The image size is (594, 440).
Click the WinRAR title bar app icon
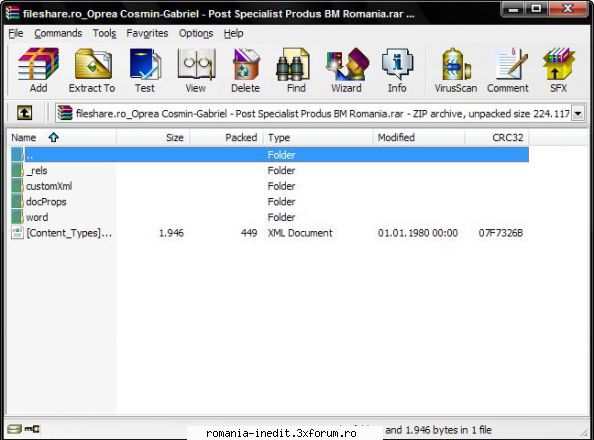click(12, 13)
